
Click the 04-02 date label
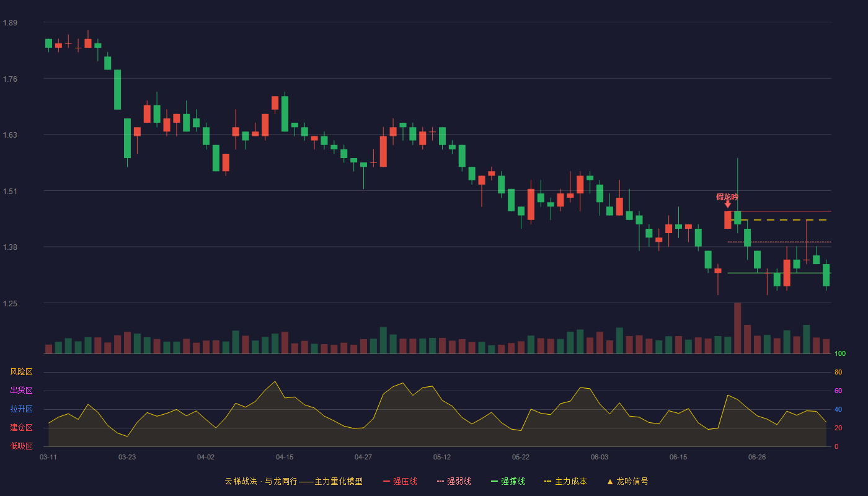tap(206, 457)
